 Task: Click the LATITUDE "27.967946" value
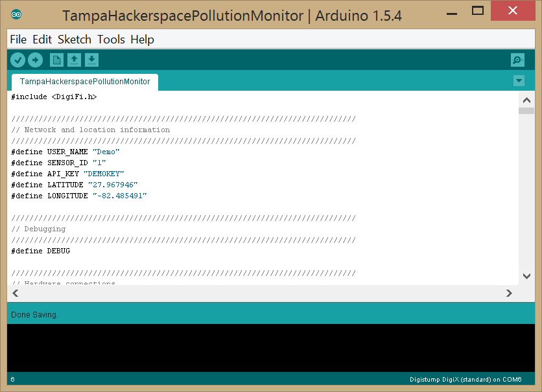tap(113, 185)
